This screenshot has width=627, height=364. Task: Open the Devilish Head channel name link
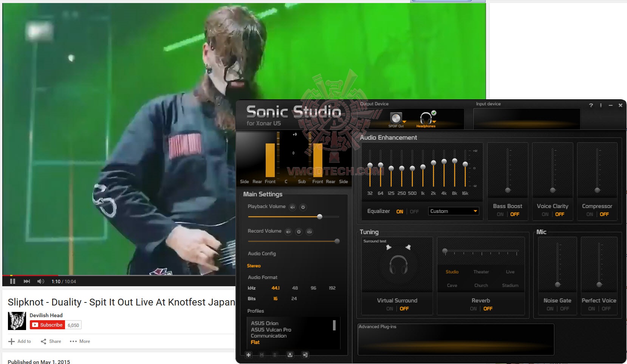click(46, 315)
